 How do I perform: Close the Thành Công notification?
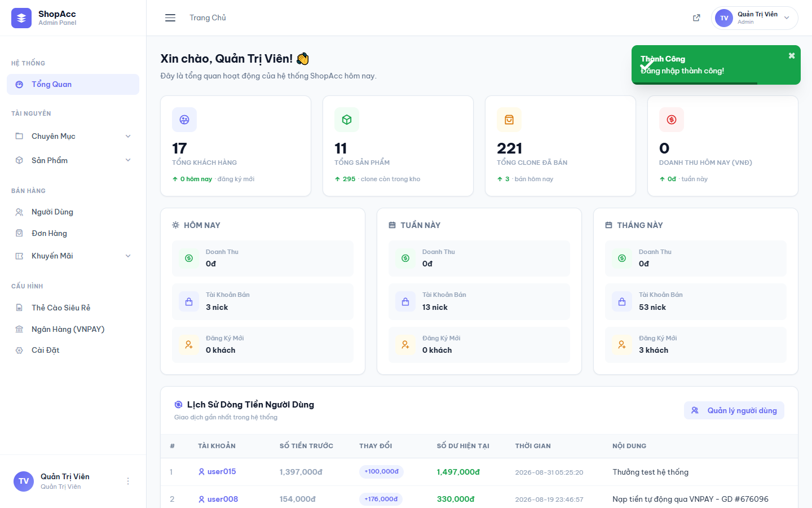pyautogui.click(x=792, y=55)
